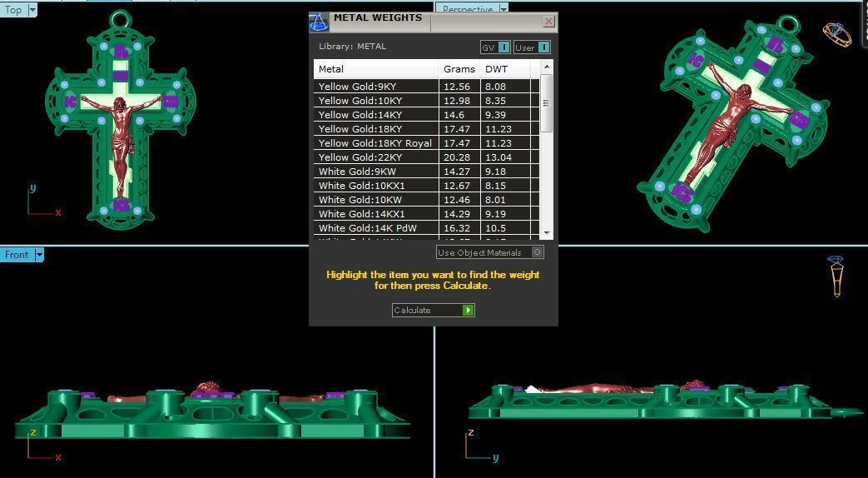Click the 14.27 grams value

pos(457,172)
